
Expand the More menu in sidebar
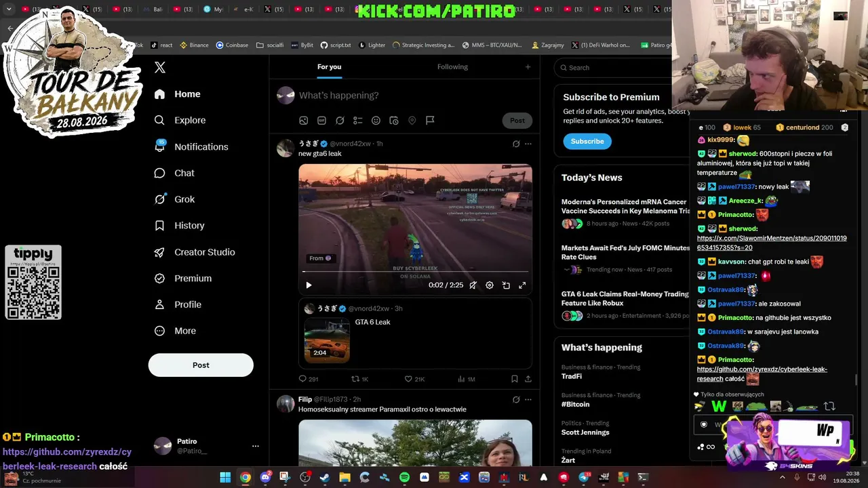pos(175,331)
